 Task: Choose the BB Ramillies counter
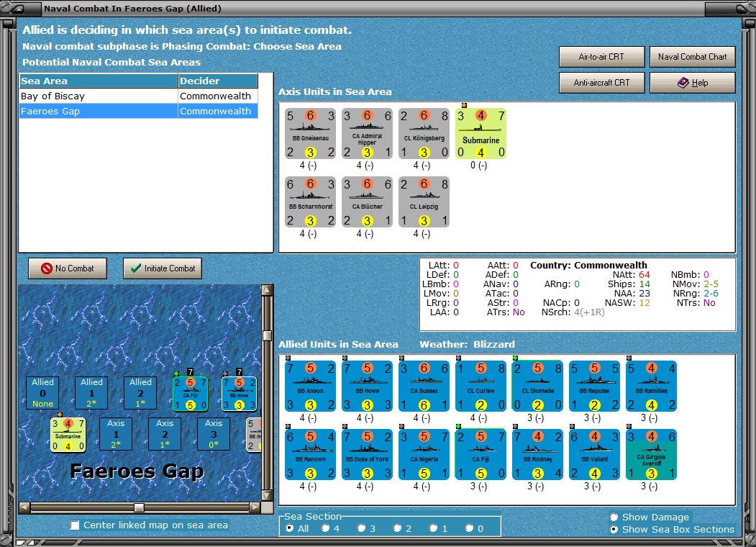(652, 386)
